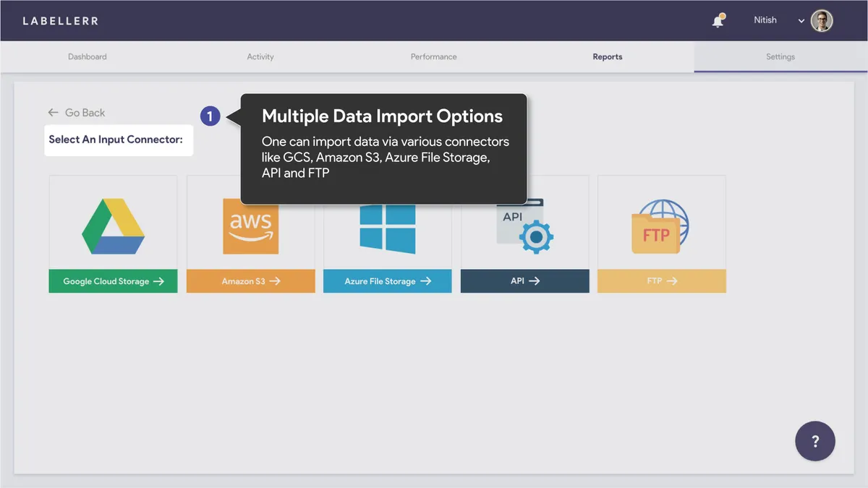
Task: Choose the FTP connector button
Action: point(662,281)
